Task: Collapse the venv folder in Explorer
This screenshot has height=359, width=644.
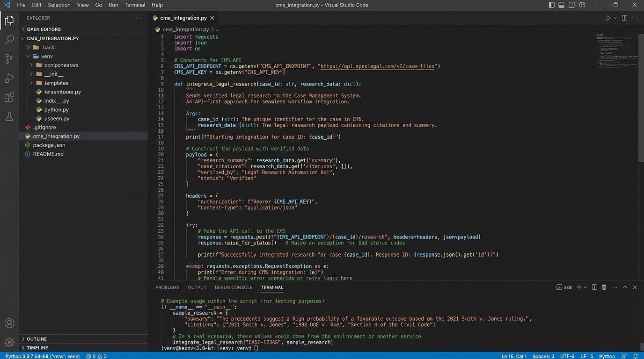Action: coord(29,57)
